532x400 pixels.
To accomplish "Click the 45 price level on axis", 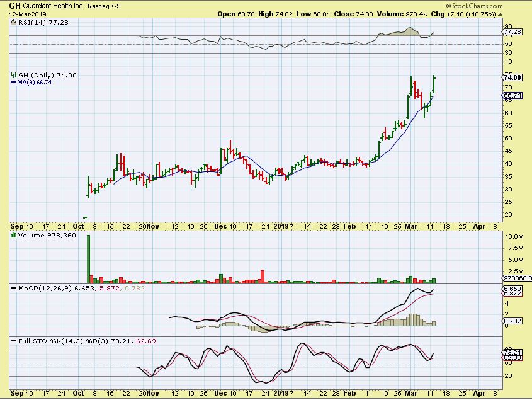I will coord(508,151).
